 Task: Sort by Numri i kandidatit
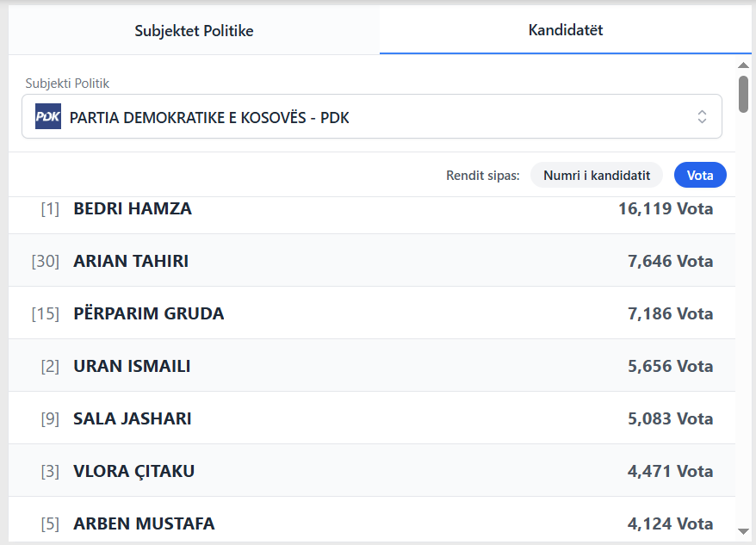point(596,175)
